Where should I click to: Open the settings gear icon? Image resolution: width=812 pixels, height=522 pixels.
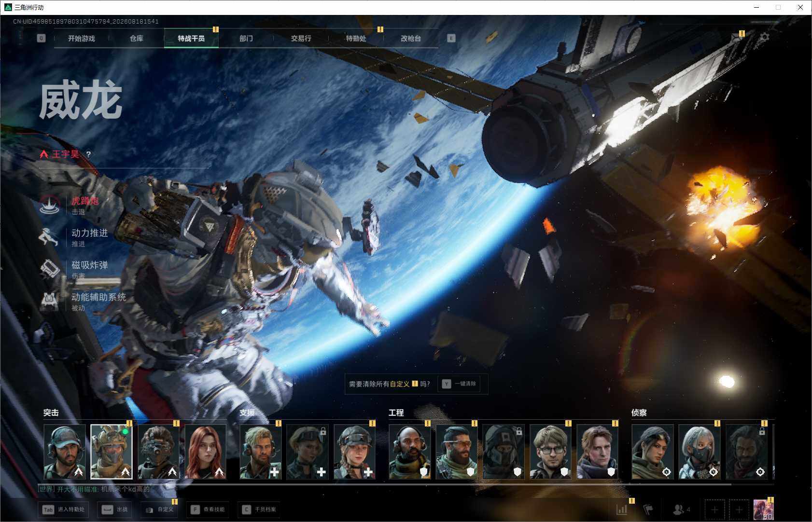coord(765,37)
